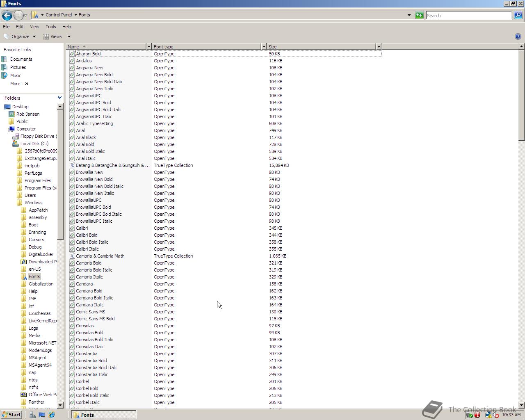Click the 15,884 KB size value

(279, 165)
